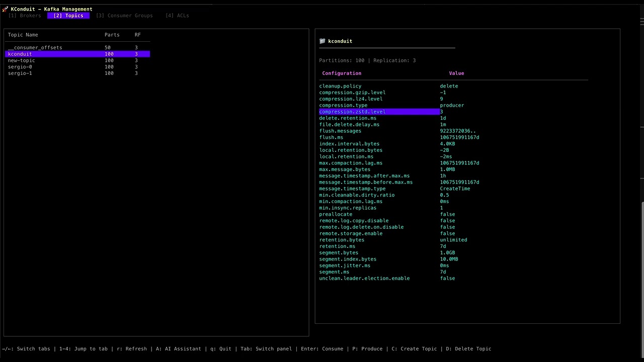Click the partitions value 50 for __consumer_offsets
644x362 pixels.
click(108, 48)
